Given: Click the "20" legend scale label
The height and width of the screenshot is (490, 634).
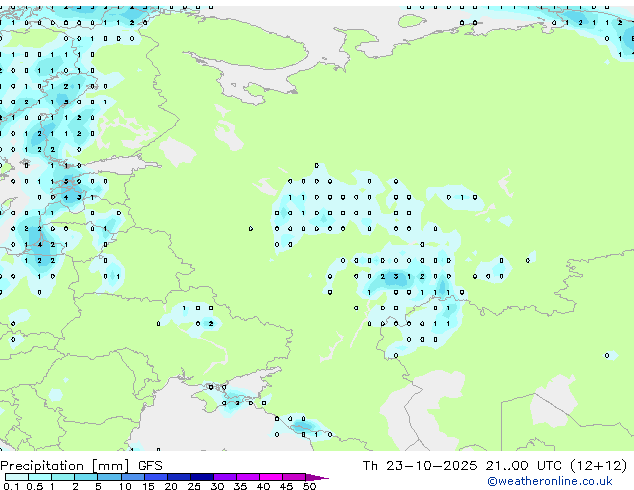Looking at the screenshot, I should 171,486.
